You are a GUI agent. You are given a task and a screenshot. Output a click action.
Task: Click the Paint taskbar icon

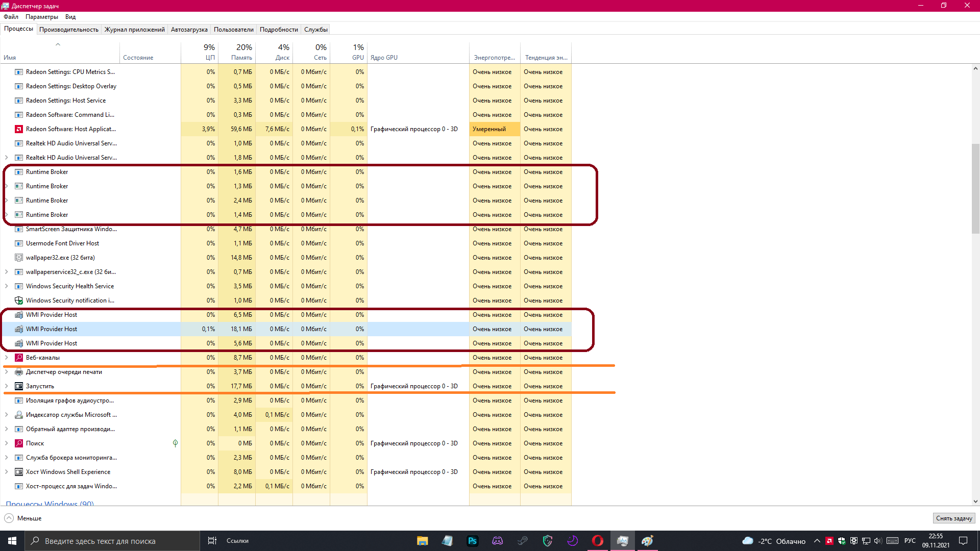(647, 541)
